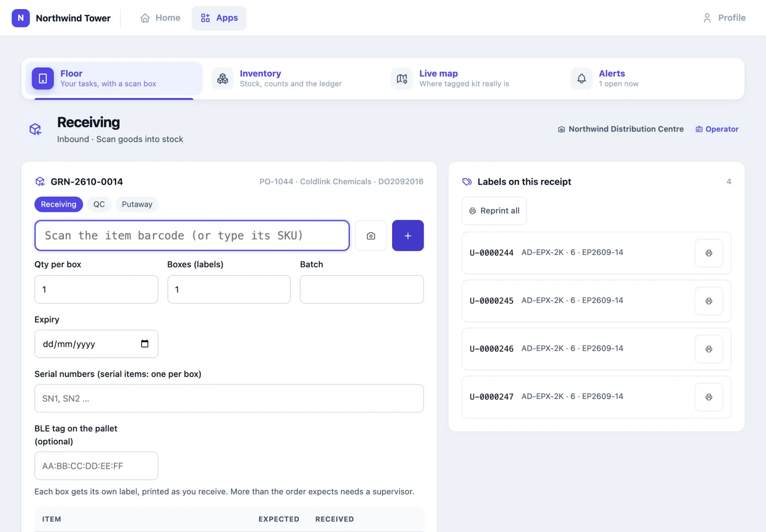Image resolution: width=766 pixels, height=532 pixels.
Task: Click the Batch input field
Action: click(362, 289)
